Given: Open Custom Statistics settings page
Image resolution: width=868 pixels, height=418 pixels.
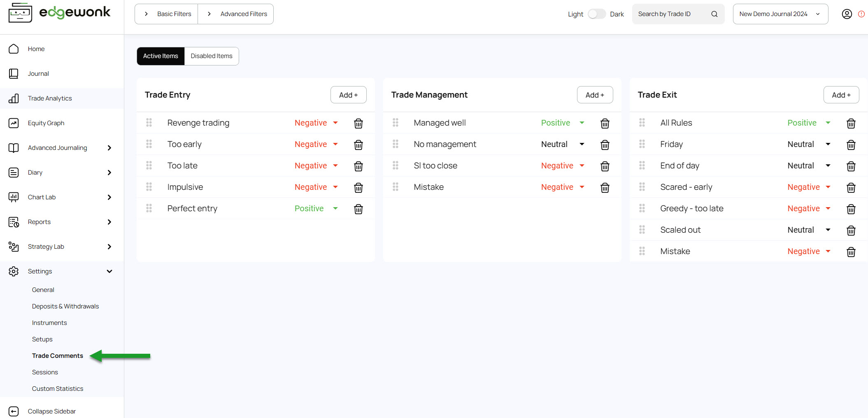Looking at the screenshot, I should click(x=58, y=388).
